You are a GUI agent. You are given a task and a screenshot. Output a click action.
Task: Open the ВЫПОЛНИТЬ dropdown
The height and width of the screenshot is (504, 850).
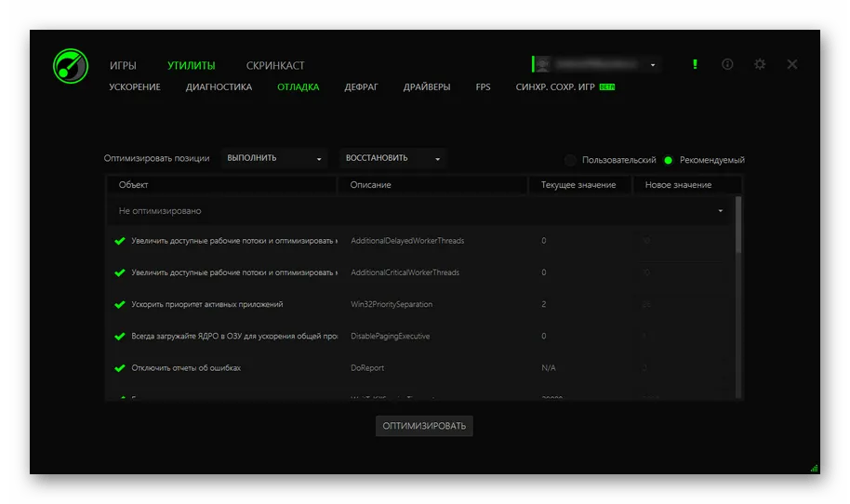[x=275, y=158]
